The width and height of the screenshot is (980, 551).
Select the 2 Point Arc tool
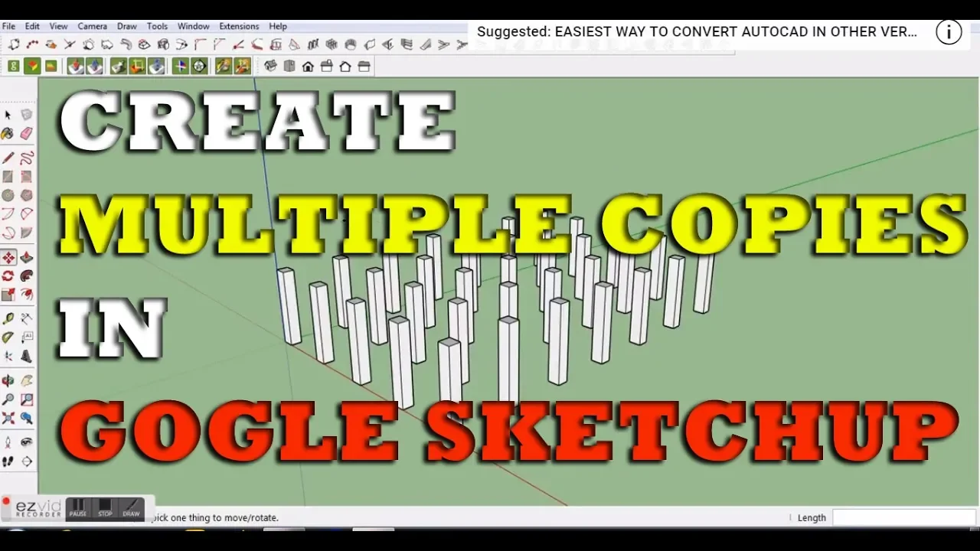pos(27,214)
